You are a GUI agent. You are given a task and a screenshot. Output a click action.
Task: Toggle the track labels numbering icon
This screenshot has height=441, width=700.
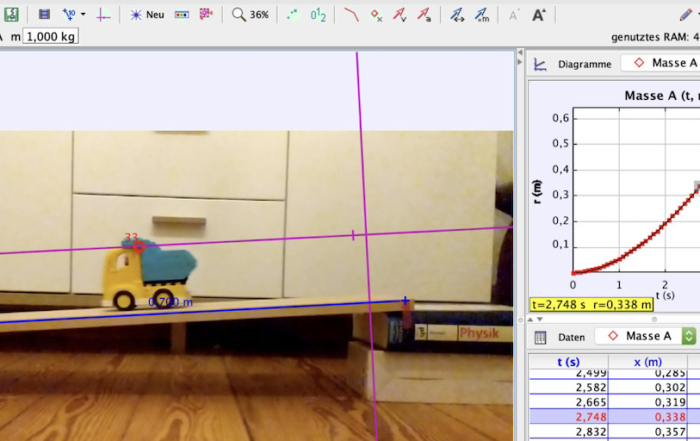pos(318,15)
